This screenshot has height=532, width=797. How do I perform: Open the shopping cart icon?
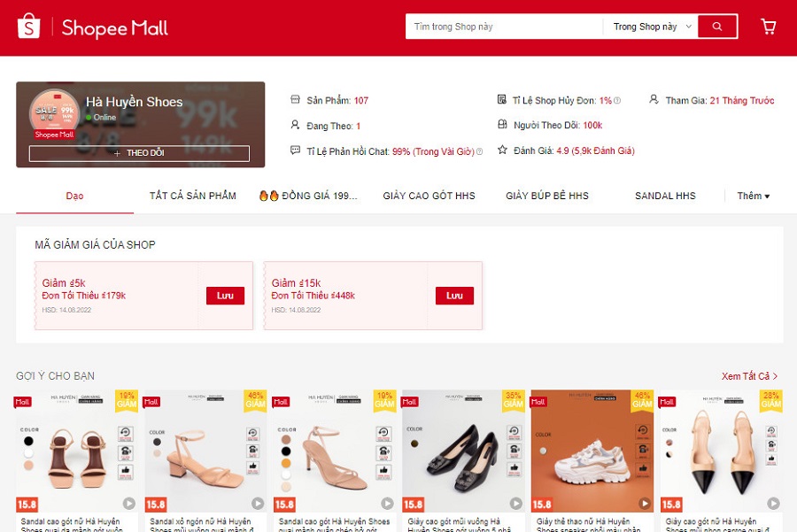[x=768, y=27]
